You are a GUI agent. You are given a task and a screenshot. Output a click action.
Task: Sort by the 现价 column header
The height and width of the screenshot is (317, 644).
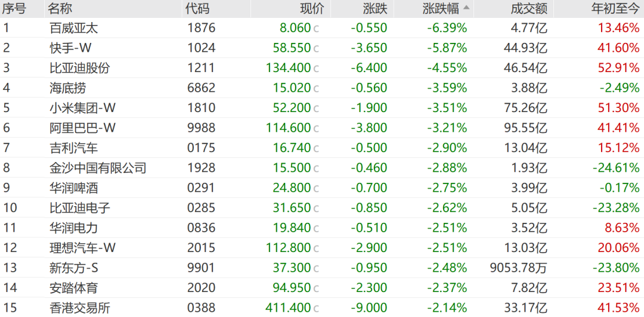[311, 8]
